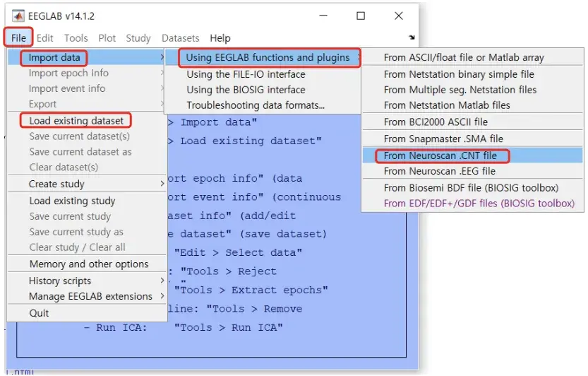The image size is (588, 376).
Task: Choose Load existing dataset
Action: [76, 121]
